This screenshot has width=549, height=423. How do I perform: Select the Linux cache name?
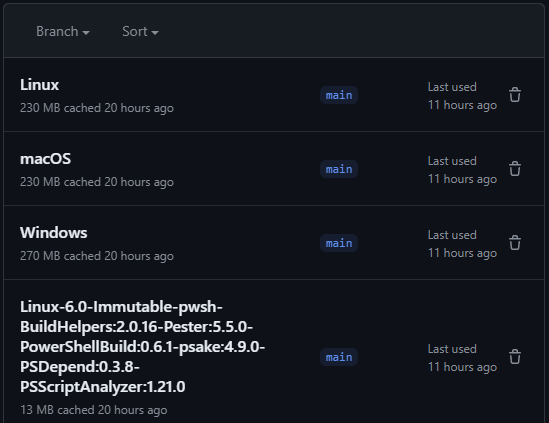(x=40, y=85)
